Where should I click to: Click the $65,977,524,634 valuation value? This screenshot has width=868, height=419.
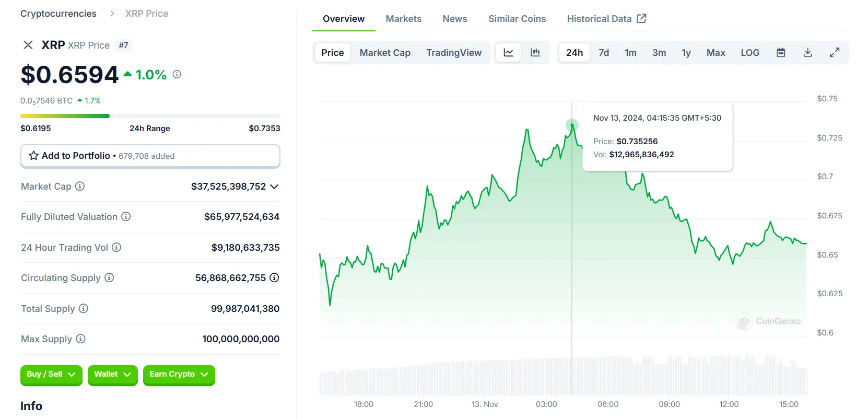pyautogui.click(x=242, y=217)
